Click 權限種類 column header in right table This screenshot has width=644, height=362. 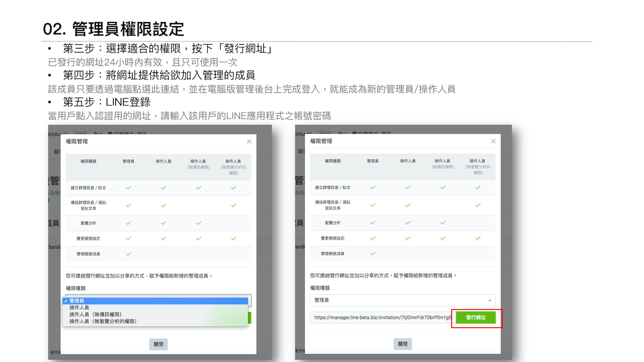tap(332, 161)
